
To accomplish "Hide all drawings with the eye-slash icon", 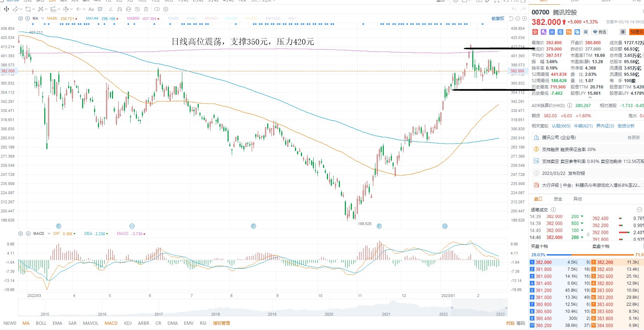I will (x=137, y=9).
